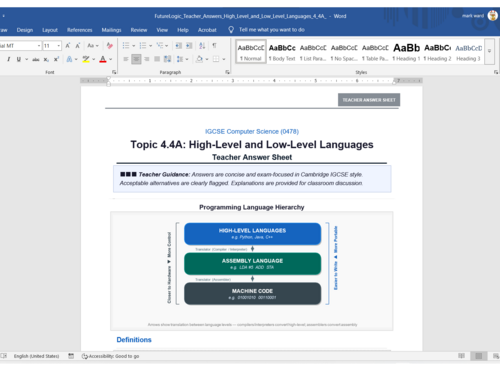500x375 pixels.
Task: Open underline style dropdown arrow
Action: coord(26,59)
